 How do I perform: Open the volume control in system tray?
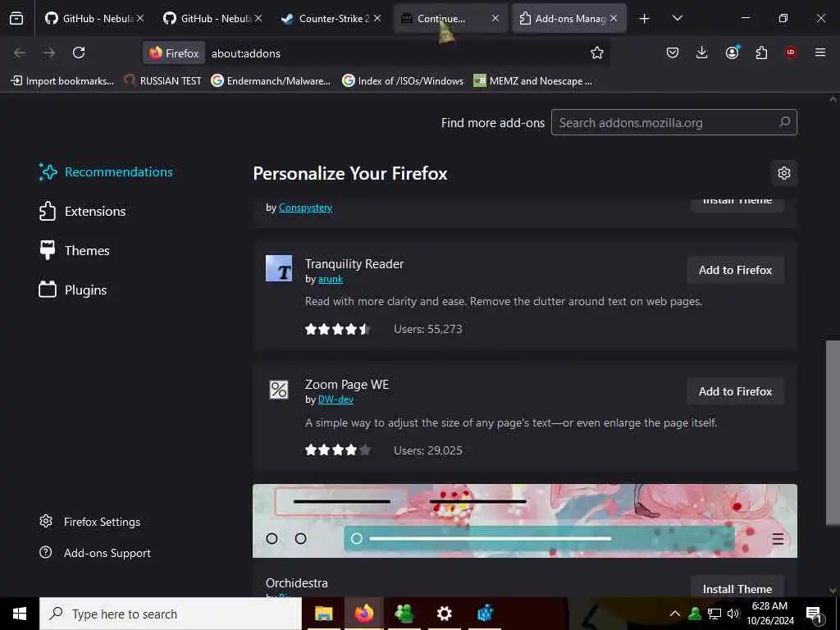(733, 614)
